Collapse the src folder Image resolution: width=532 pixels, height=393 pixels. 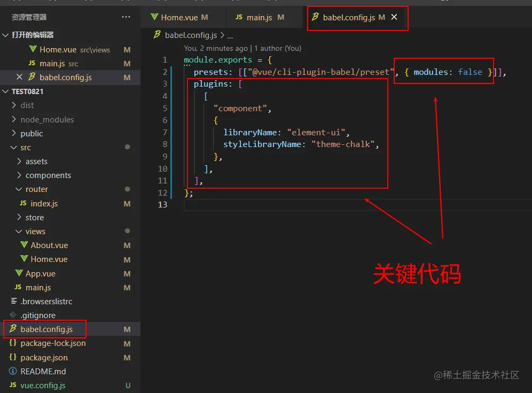pos(70,148)
